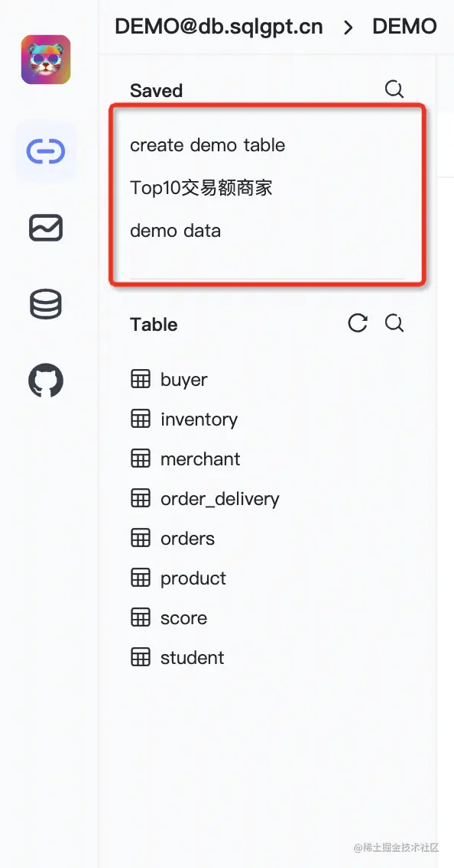This screenshot has height=868, width=454.
Task: Open saved query Top10交易额商家
Action: 201,188
